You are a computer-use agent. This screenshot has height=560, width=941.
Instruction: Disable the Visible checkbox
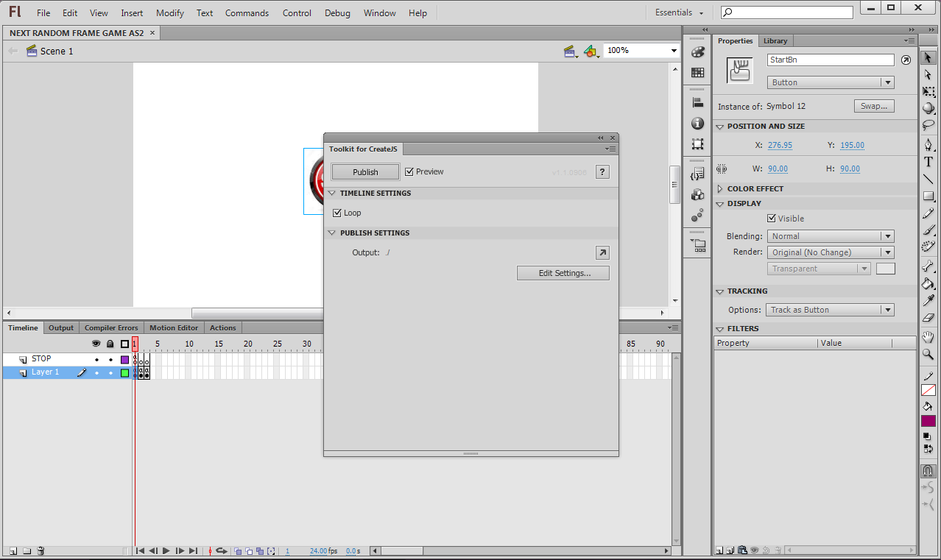tap(770, 218)
